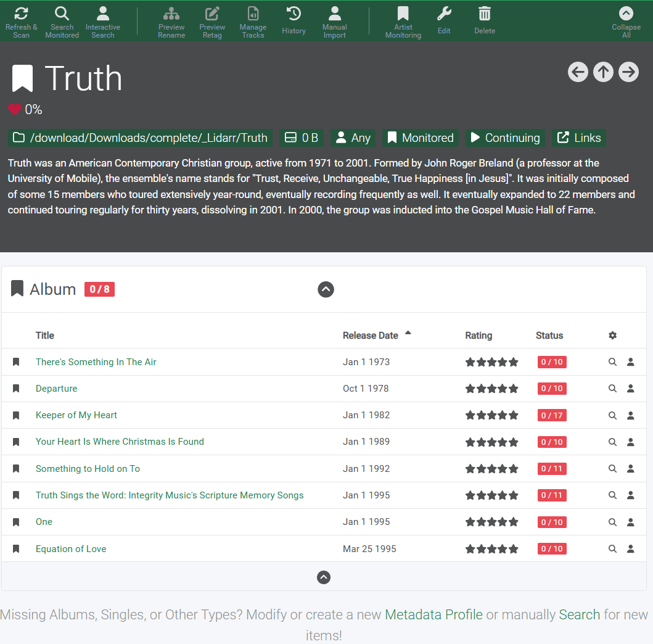The height and width of the screenshot is (644, 653).
Task: Open Keeper of My Heart album link
Action: coord(76,415)
